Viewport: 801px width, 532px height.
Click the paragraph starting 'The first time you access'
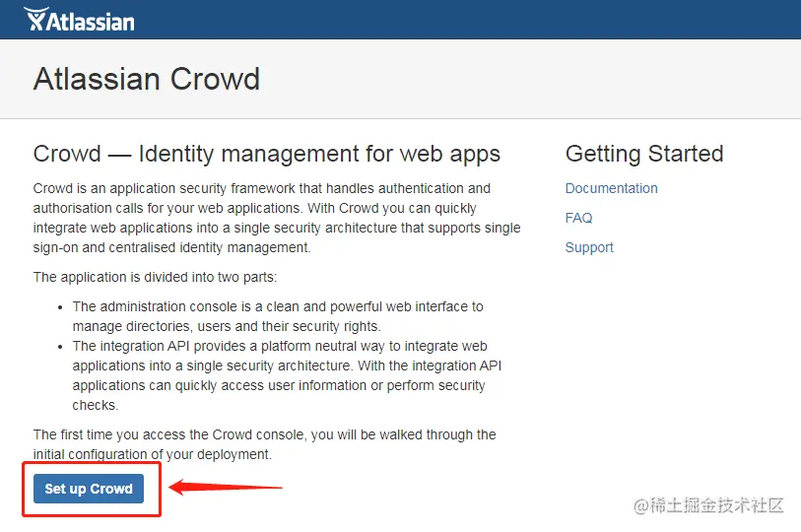[265, 444]
